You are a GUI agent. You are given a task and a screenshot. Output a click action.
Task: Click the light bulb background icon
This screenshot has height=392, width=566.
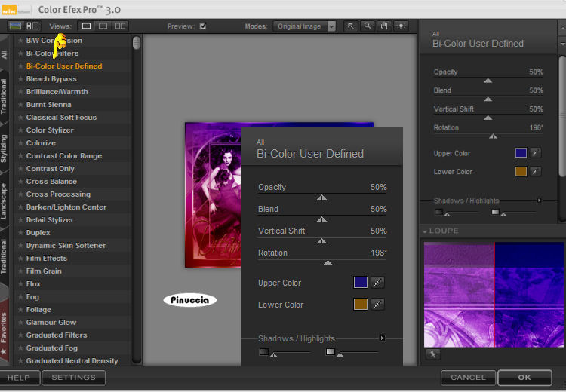[400, 26]
